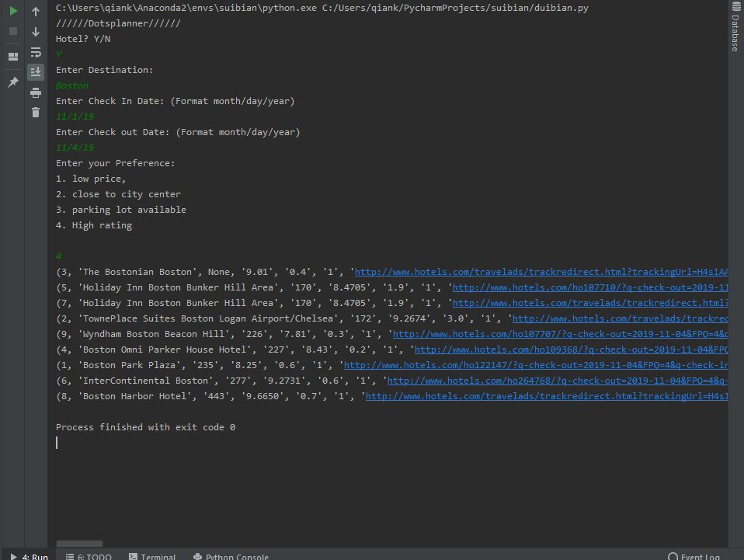744x560 pixels.
Task: Switch to the 4: Run tab
Action: [x=30, y=556]
